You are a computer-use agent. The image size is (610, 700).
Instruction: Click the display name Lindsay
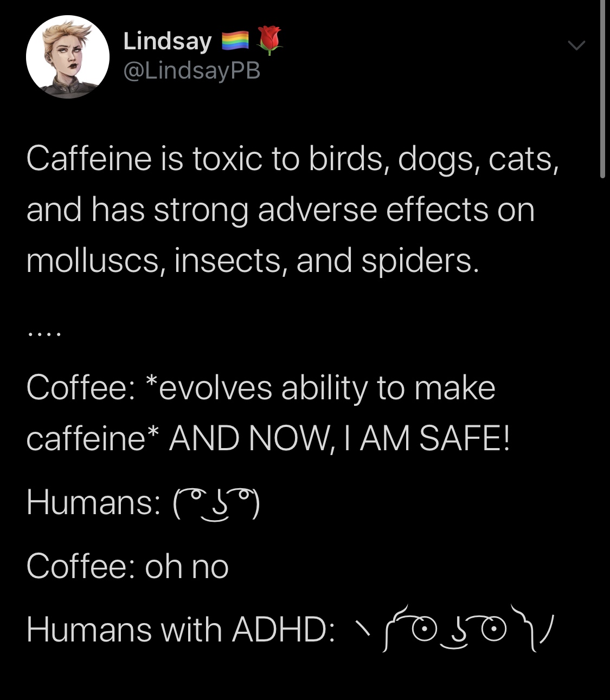(x=166, y=40)
